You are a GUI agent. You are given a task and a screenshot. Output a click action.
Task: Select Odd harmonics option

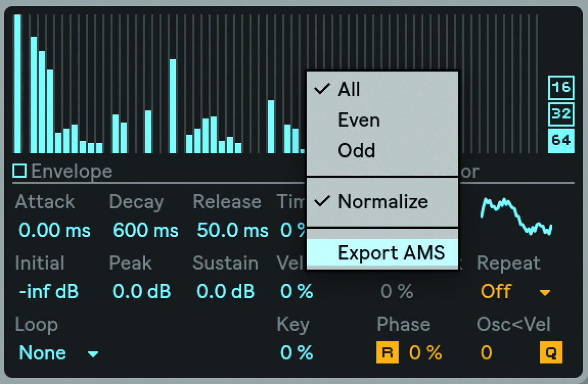tap(382, 151)
